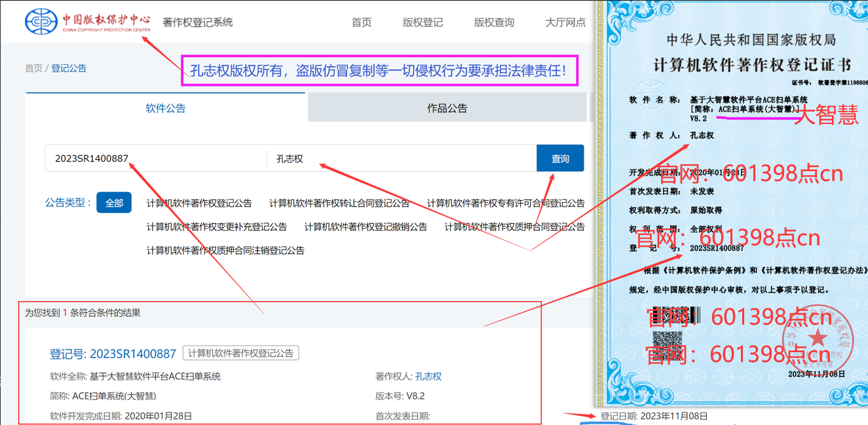
Task: Select the 全部 announcement type filter
Action: [114, 203]
